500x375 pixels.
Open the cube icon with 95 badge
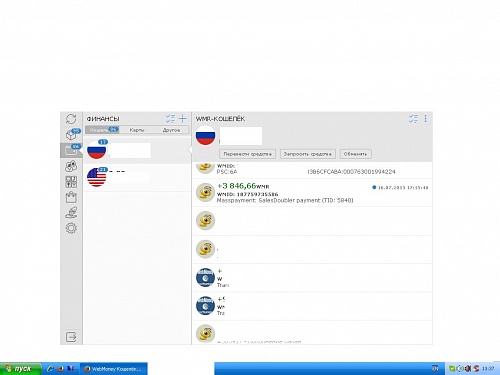72,134
